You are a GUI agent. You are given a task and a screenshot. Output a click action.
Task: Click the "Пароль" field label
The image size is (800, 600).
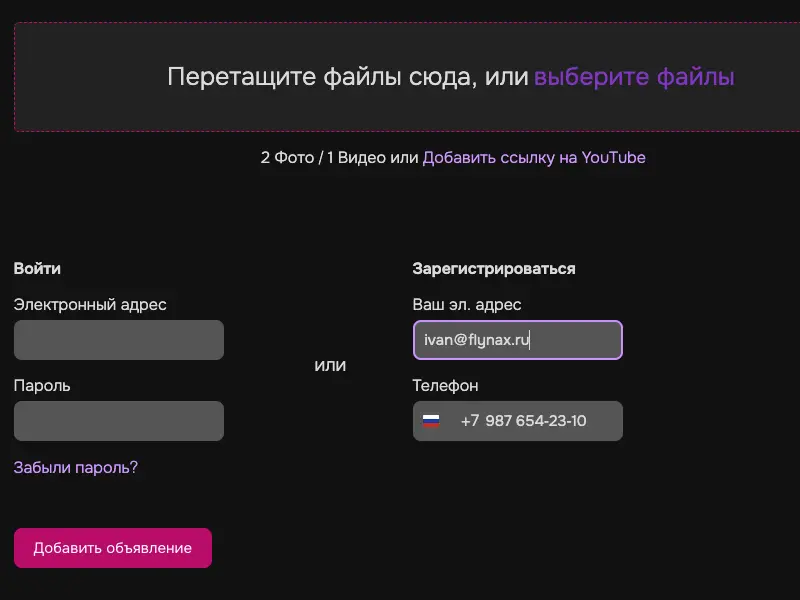[x=42, y=385]
